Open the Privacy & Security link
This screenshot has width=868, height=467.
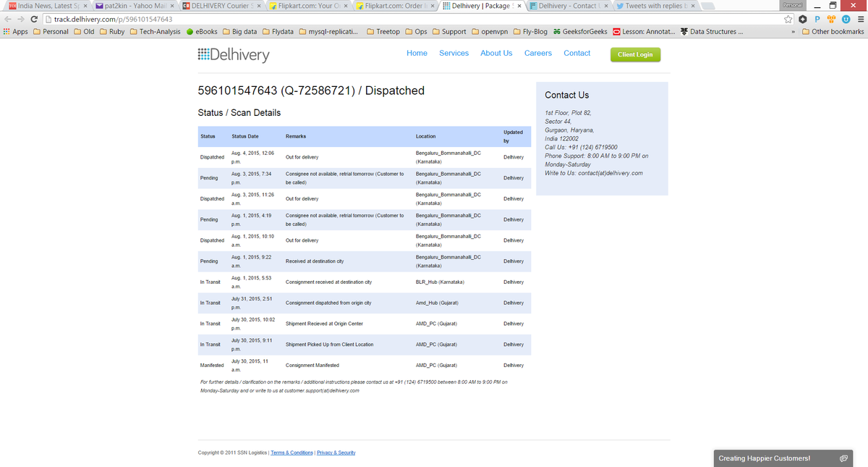click(x=336, y=453)
